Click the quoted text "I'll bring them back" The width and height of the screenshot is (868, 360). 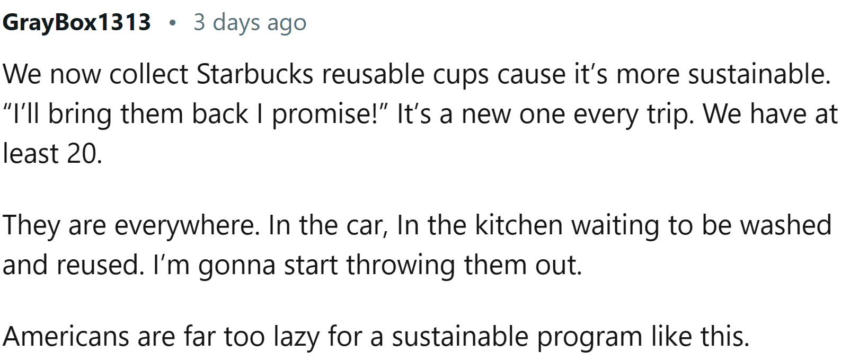pos(126,113)
